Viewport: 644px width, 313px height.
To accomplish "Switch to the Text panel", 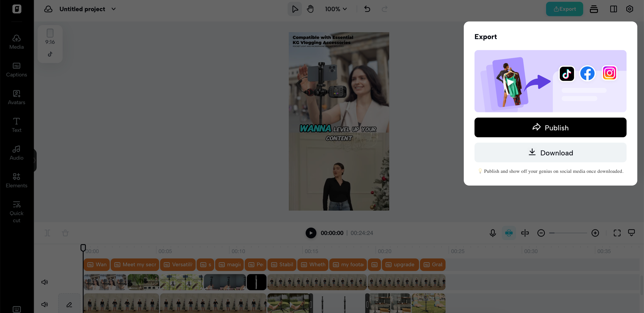I will [16, 125].
